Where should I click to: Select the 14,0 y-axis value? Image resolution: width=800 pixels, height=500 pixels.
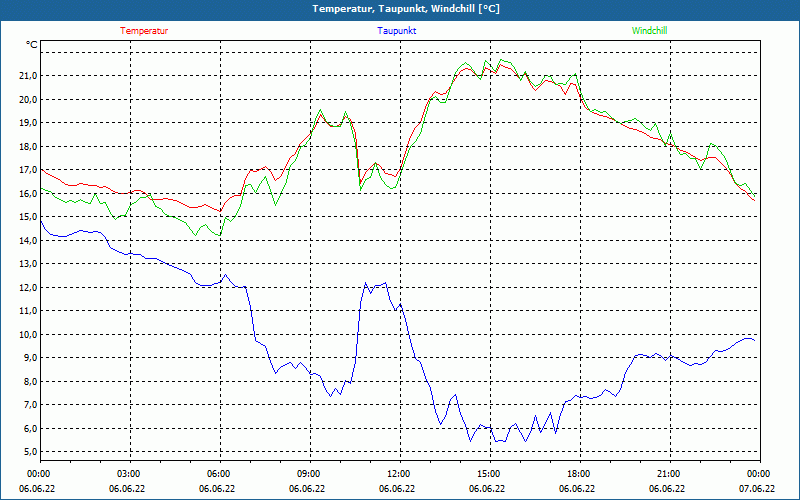pyautogui.click(x=29, y=240)
